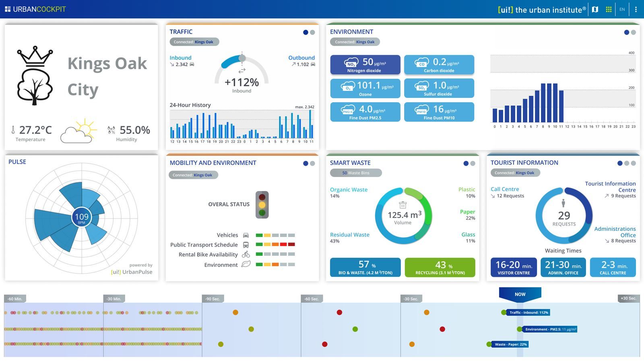This screenshot has height=362, width=644.
Task: Click the Nitrogen dioxide NO2 tile
Action: pos(365,65)
